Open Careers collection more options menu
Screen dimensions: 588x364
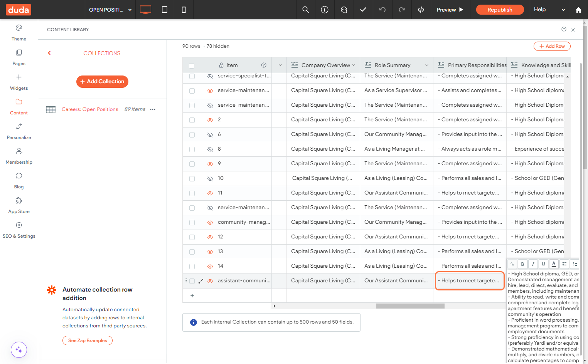point(153,109)
